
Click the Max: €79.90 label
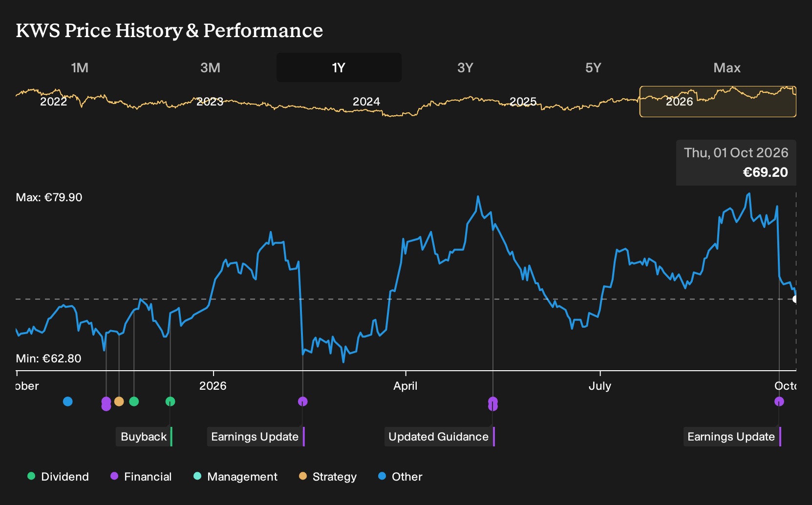point(49,197)
